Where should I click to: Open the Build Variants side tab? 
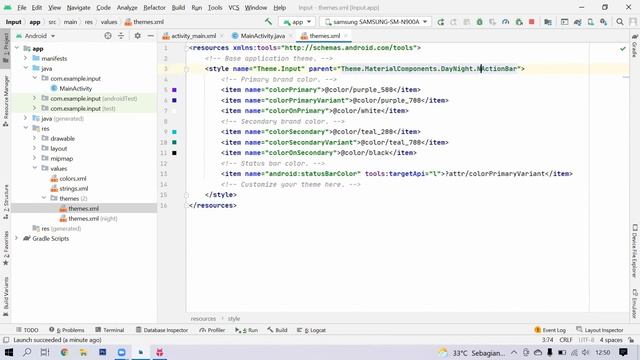tap(6, 297)
